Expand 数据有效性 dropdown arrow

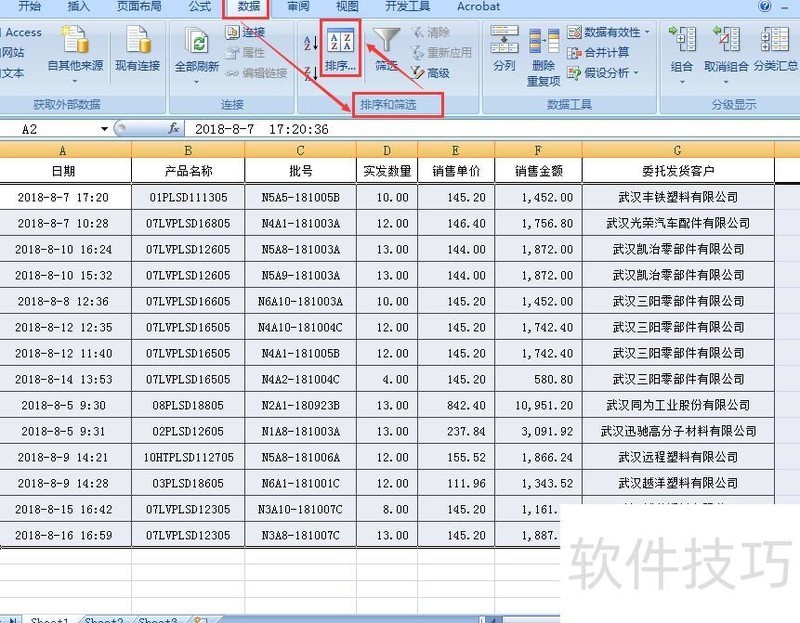647,32
